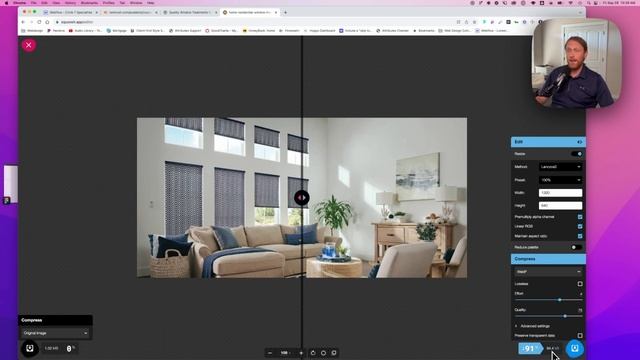The height and width of the screenshot is (360, 640).
Task: Expand Advanced settings
Action: click(x=532, y=326)
